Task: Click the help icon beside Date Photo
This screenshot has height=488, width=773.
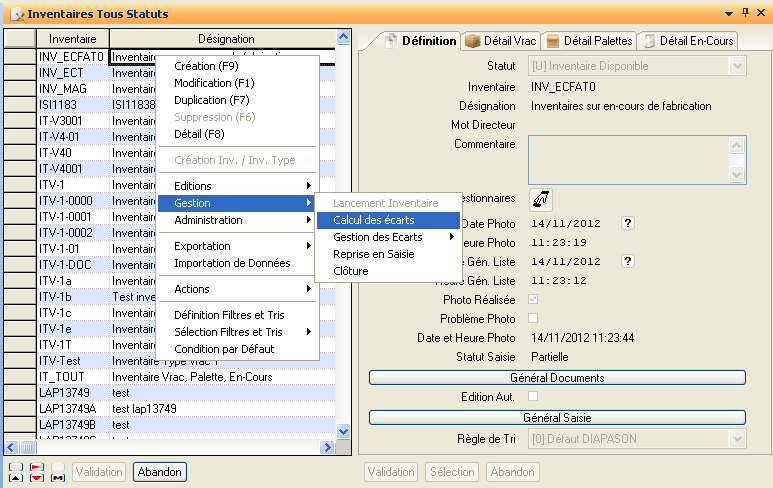Action: (628, 223)
